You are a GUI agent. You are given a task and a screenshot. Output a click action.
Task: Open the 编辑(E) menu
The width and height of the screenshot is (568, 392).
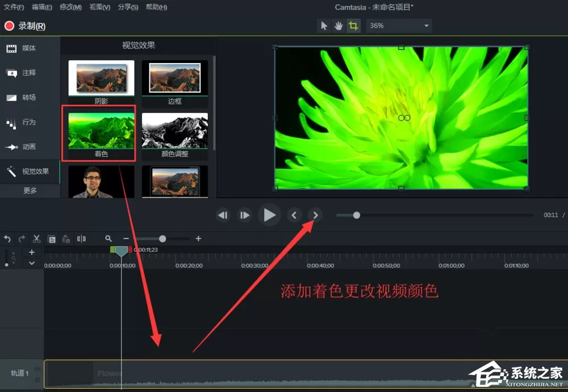click(42, 7)
